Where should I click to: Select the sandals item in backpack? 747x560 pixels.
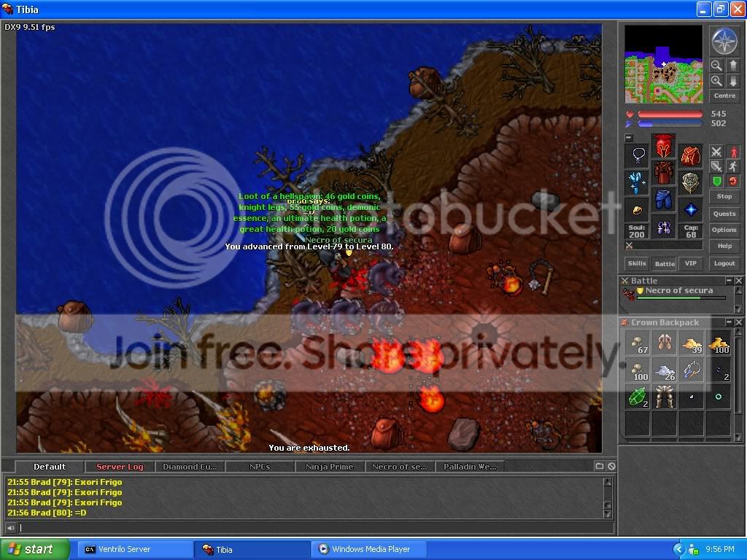(664, 343)
